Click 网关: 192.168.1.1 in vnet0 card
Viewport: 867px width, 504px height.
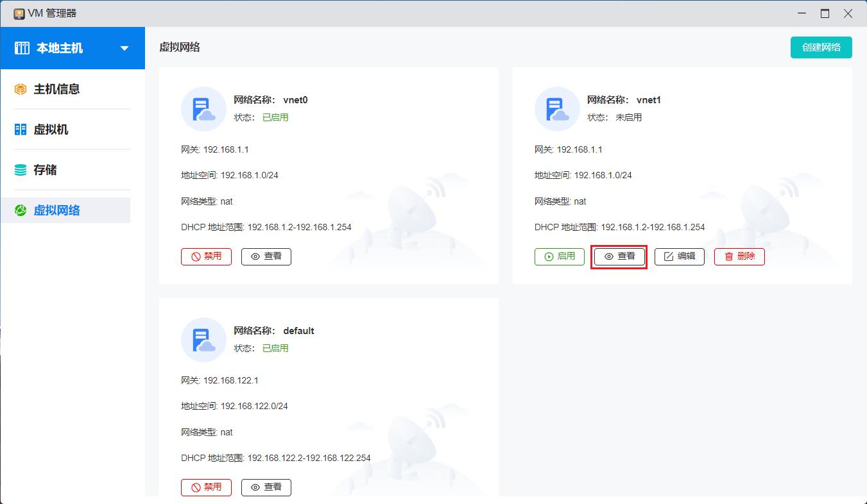click(215, 149)
